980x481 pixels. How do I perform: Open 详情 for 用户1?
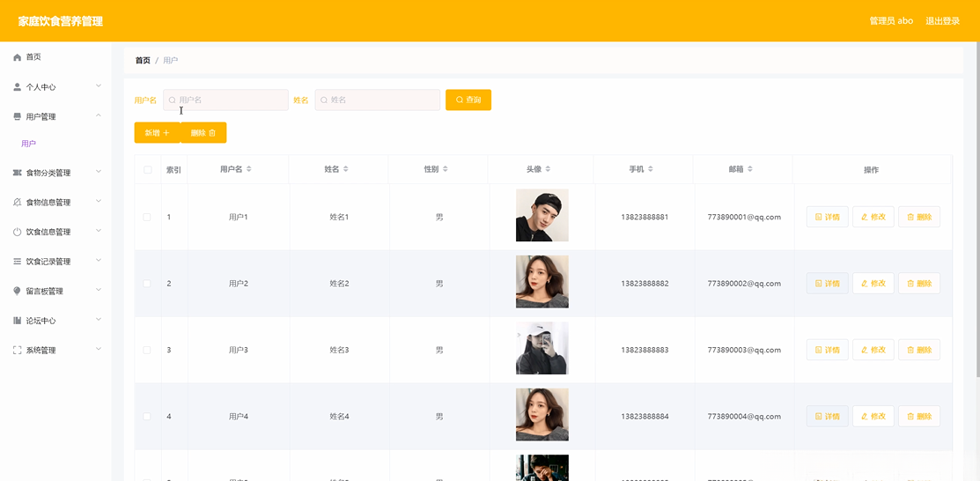[x=827, y=217]
